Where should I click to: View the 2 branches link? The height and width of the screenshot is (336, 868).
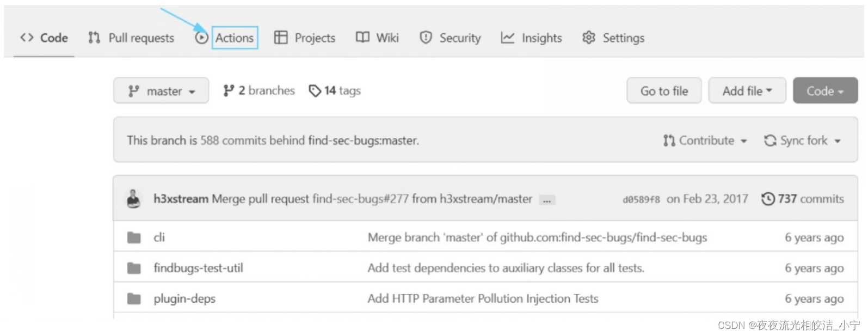click(259, 90)
